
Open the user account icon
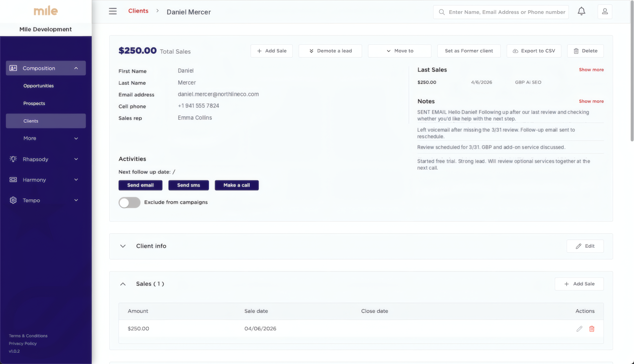click(605, 11)
